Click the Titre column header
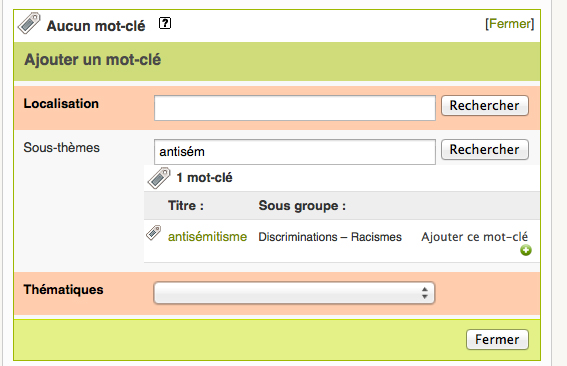 (x=186, y=206)
